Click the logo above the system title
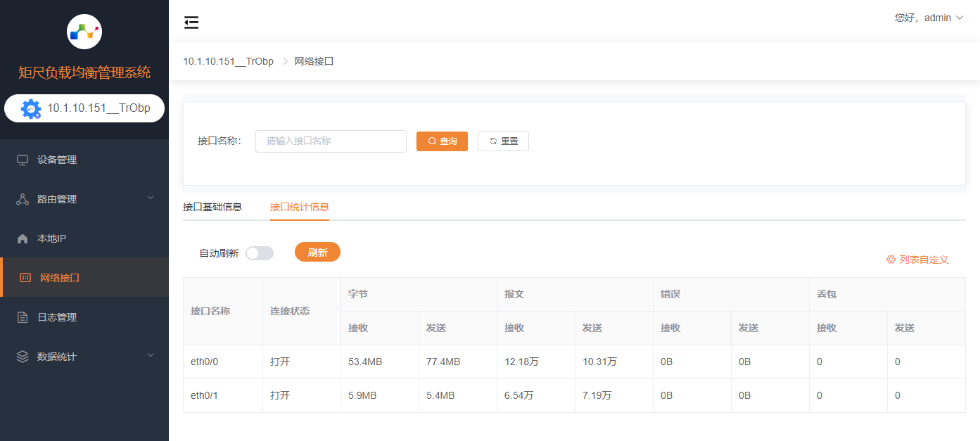 click(84, 32)
